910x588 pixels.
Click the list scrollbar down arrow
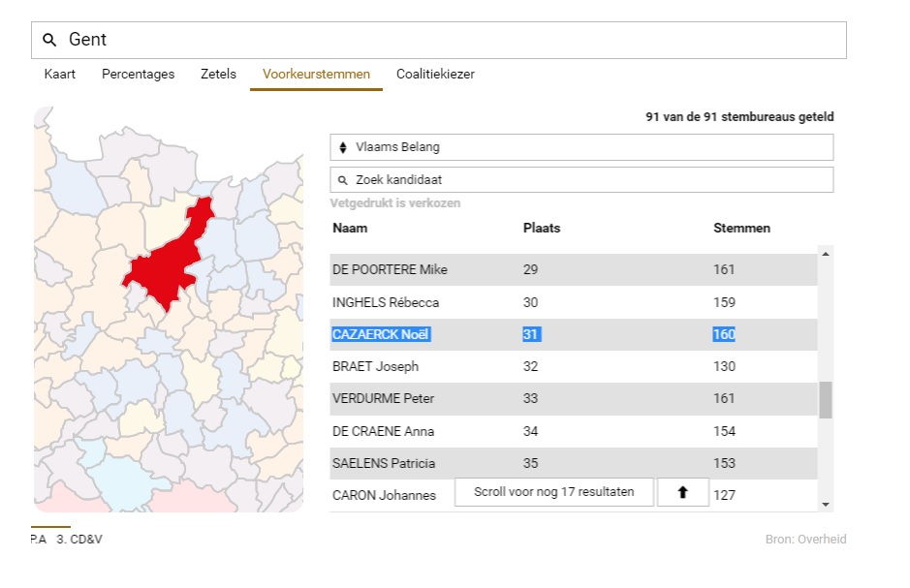(826, 505)
